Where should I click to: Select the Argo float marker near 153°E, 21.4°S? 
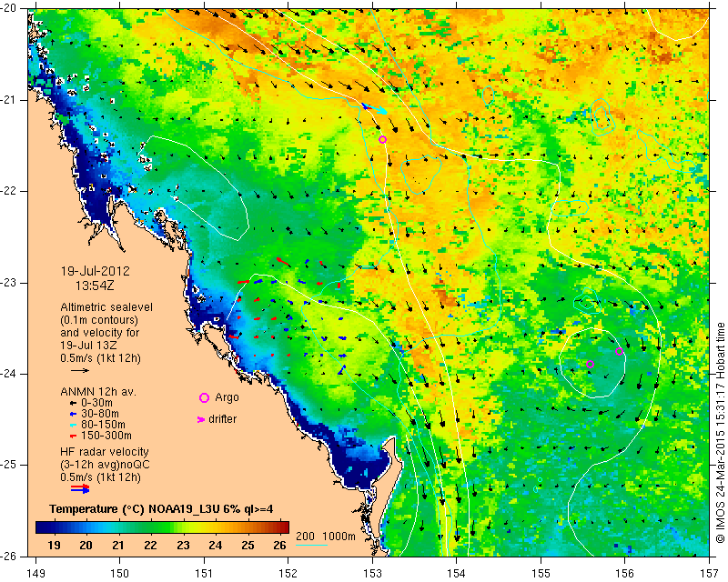(382, 140)
